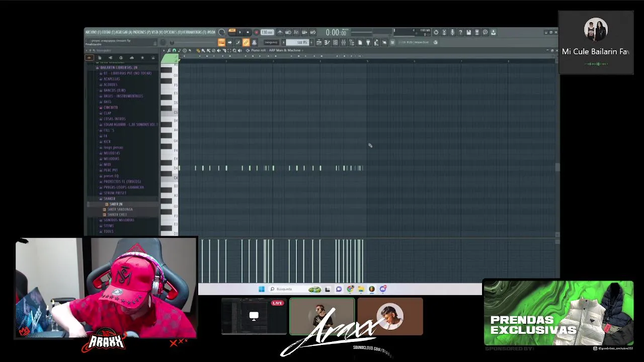Click the time display 0:00:00
Viewport: 644px width, 362px height.
(336, 33)
